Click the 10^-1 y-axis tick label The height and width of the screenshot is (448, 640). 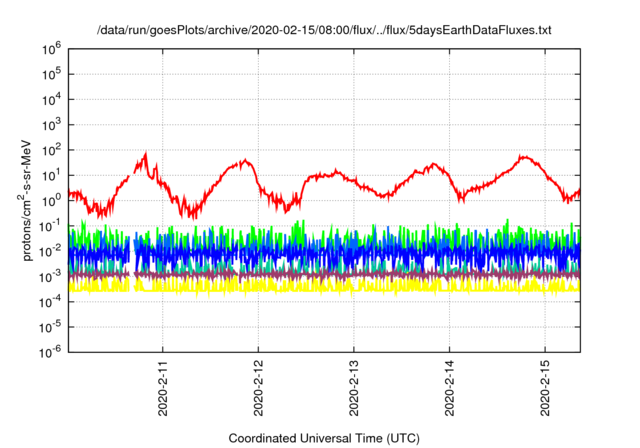click(x=50, y=226)
